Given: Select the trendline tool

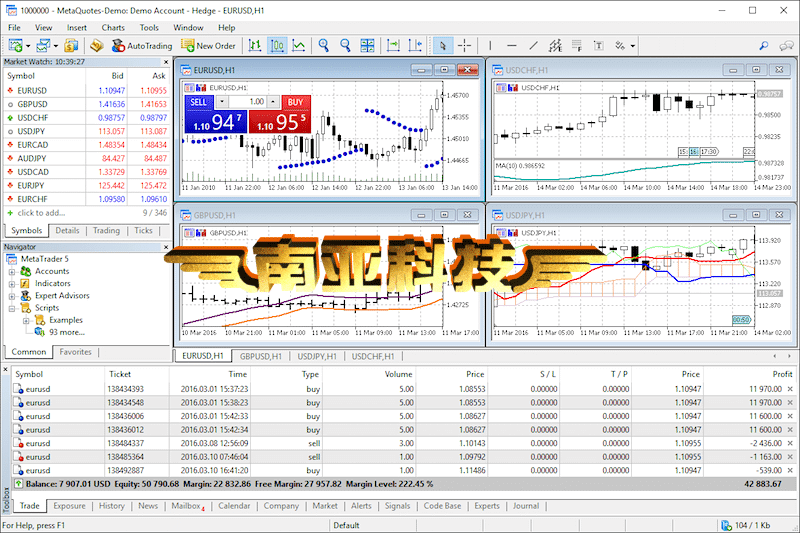Looking at the screenshot, I should 534,45.
